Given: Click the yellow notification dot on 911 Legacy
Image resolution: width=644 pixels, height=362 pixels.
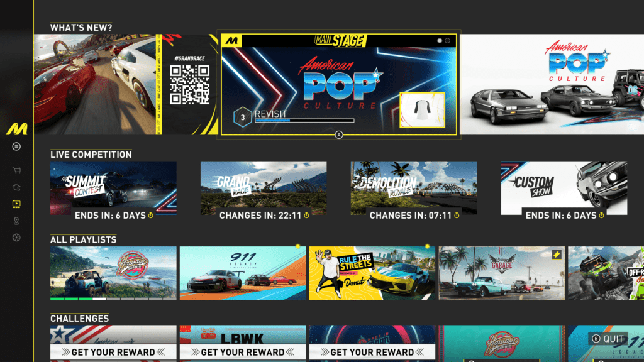Looking at the screenshot, I should pyautogui.click(x=297, y=246).
